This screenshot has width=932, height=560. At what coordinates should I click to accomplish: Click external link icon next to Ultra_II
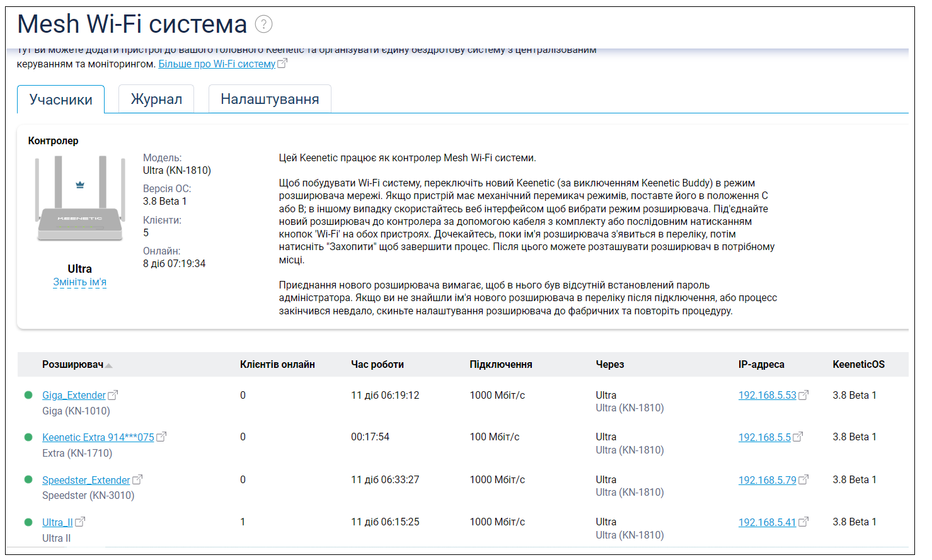[80, 522]
